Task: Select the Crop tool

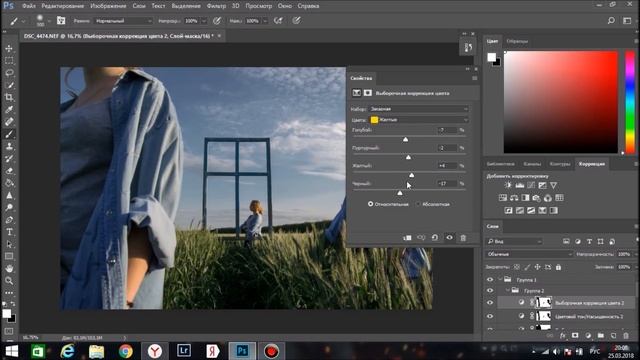Action: [x=9, y=98]
